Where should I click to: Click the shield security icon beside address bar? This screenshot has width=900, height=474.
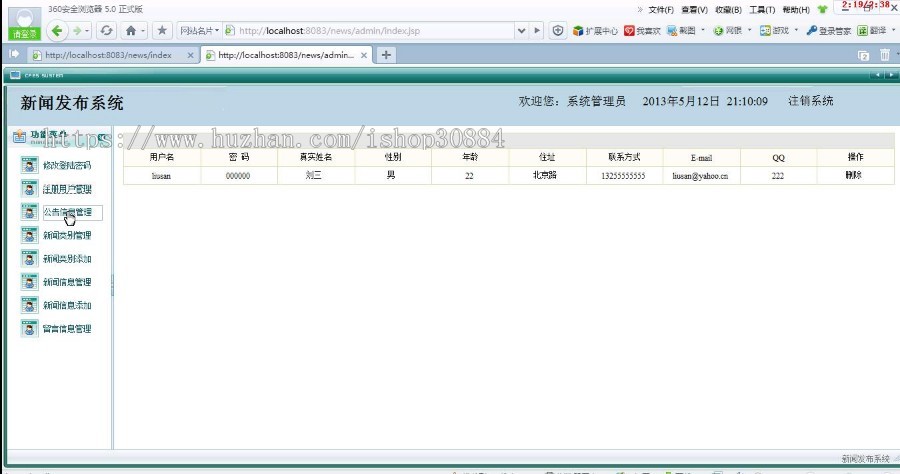557,30
